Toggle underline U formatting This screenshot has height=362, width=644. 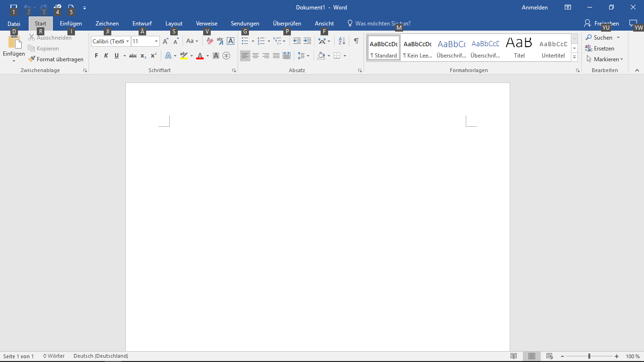point(117,56)
